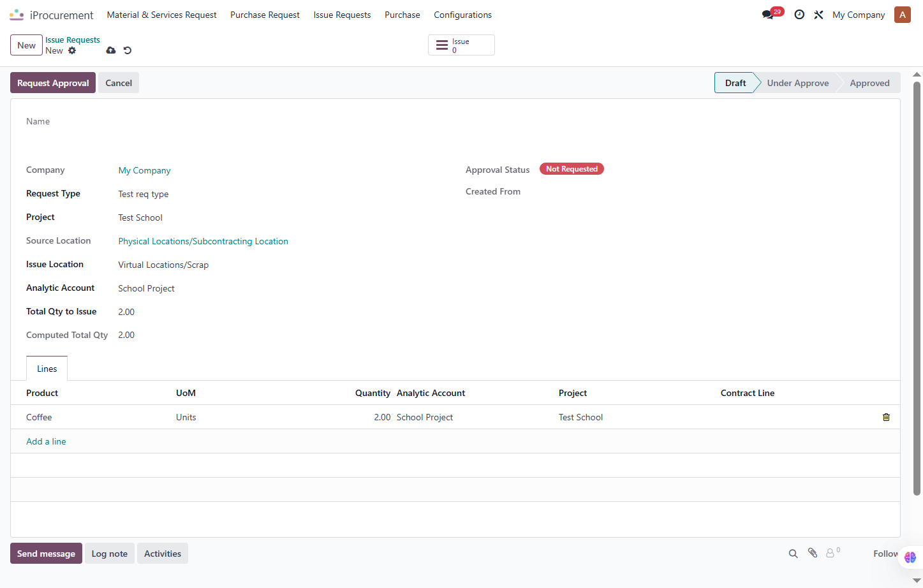Open the Material & Services Request menu
The width and height of the screenshot is (923, 588).
click(162, 15)
